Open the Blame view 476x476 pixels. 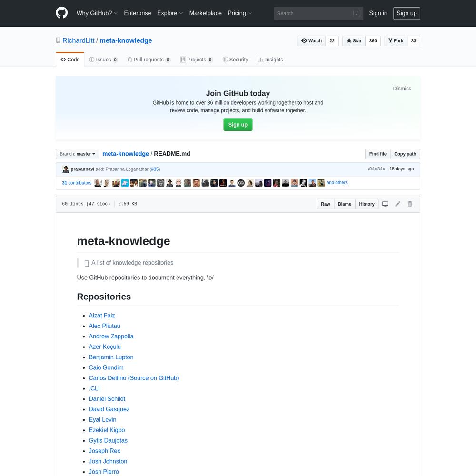click(x=345, y=204)
